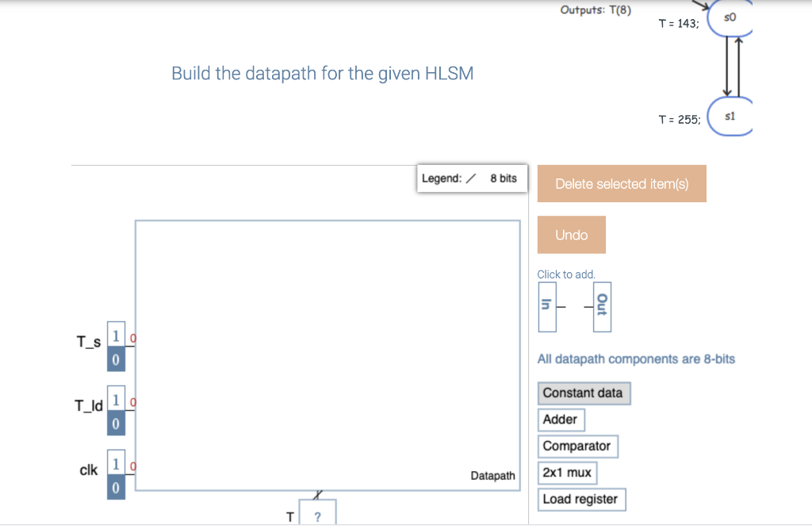Click the T = 255 transition label
The height and width of the screenshot is (529, 812).
(678, 118)
